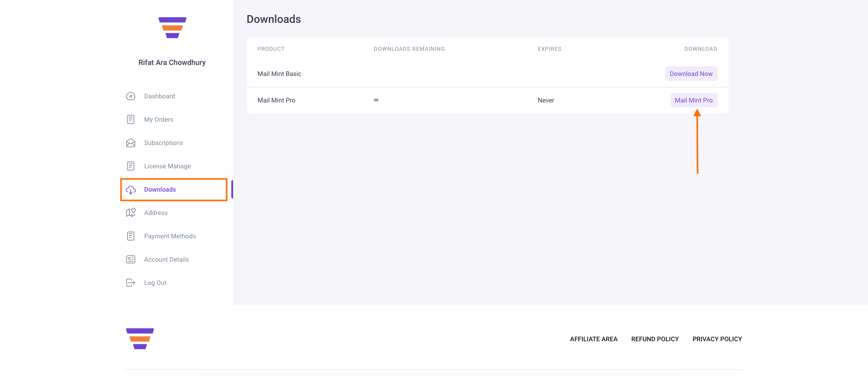
Task: Open Payment Methods
Action: [x=170, y=236]
